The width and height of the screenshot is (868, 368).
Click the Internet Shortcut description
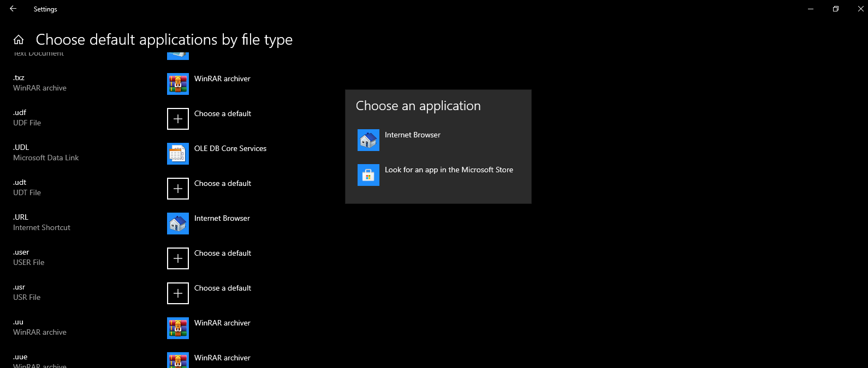(x=42, y=227)
